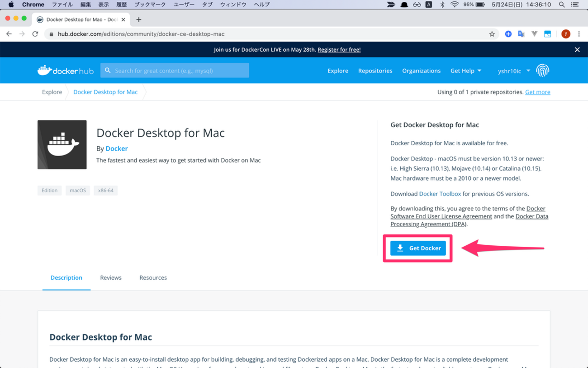Switch to the Reviews tab
Screen dimensions: 588x368
pyautogui.click(x=111, y=277)
